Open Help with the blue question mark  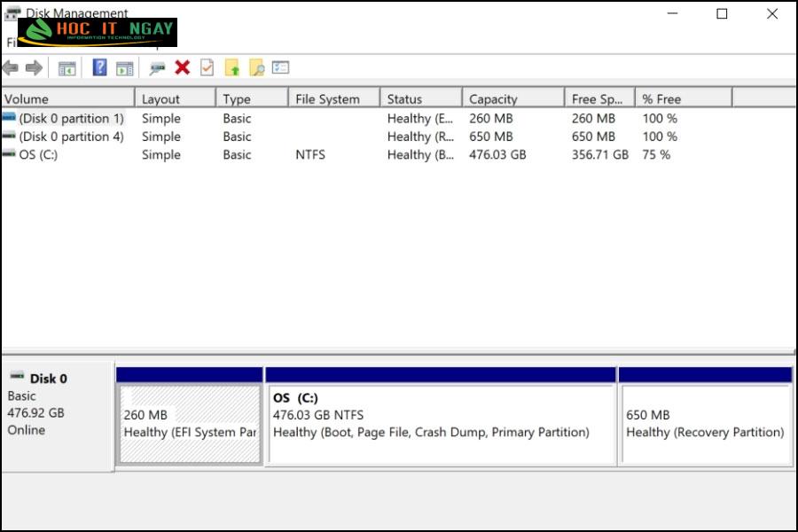[x=99, y=67]
